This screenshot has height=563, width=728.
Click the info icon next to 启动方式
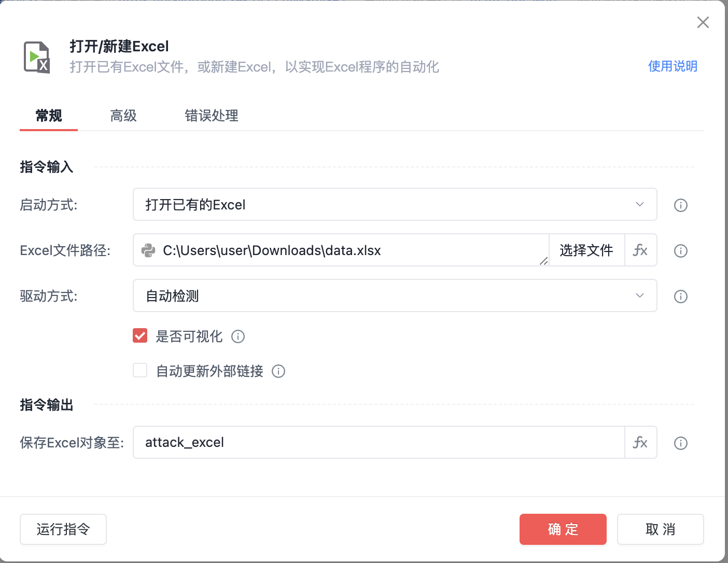coord(680,205)
